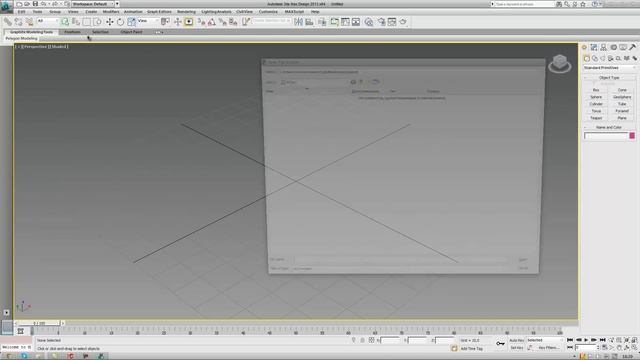Screen dimensions: 640x360
Task: Open the Align tool
Action: (309, 22)
